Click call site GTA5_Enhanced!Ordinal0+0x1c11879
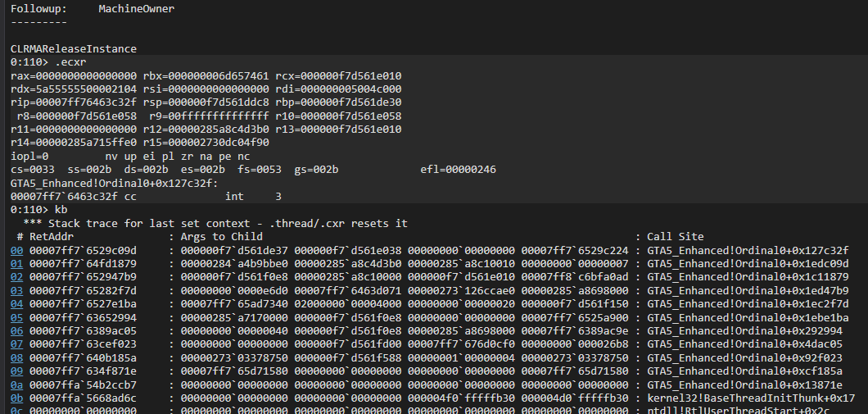This screenshot has height=414, width=868. 748,277
